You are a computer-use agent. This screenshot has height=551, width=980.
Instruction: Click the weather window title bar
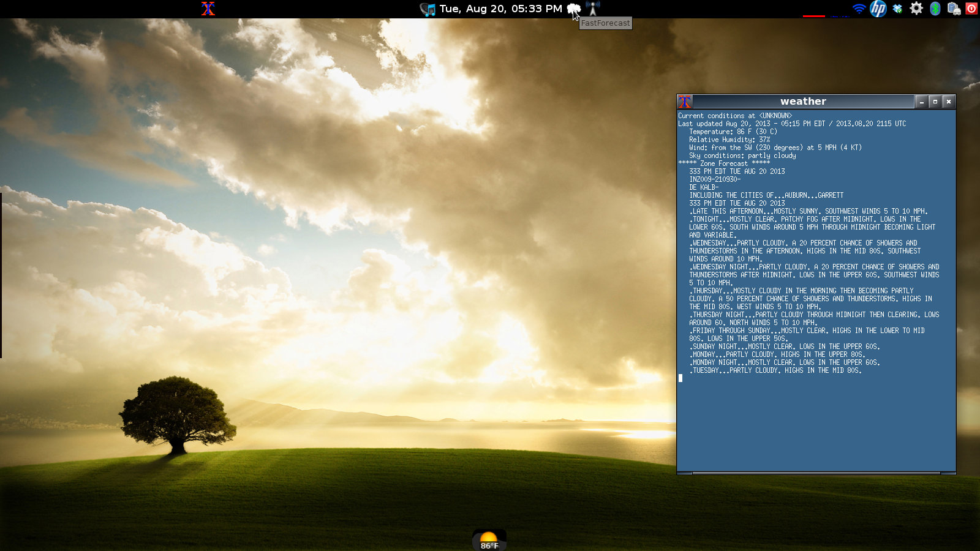pyautogui.click(x=802, y=101)
